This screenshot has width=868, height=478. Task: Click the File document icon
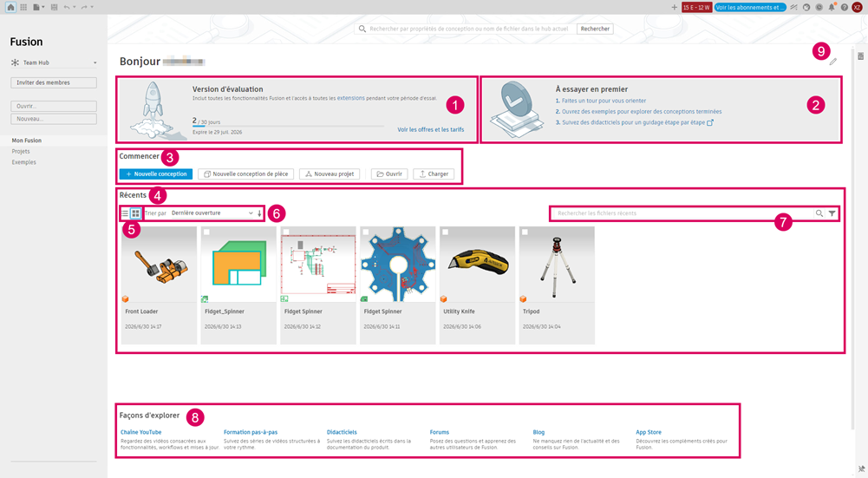tap(36, 7)
